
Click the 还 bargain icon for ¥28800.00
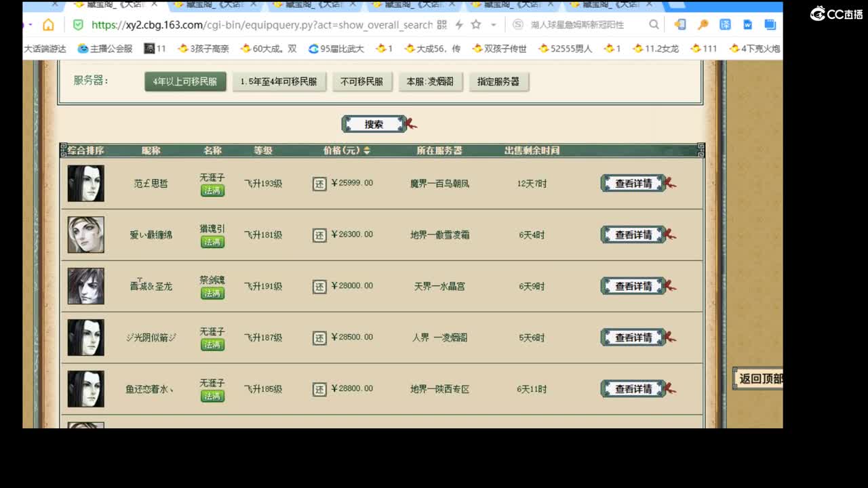point(319,389)
